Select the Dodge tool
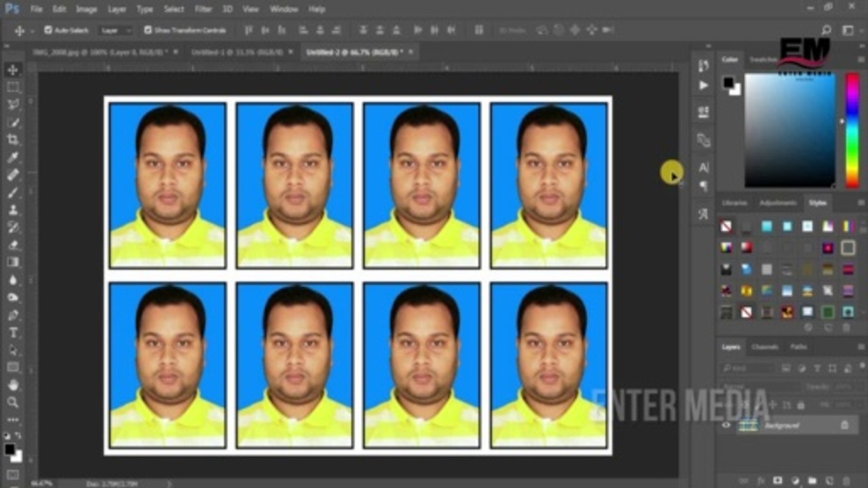Screen dimensions: 868x488 tap(13, 298)
